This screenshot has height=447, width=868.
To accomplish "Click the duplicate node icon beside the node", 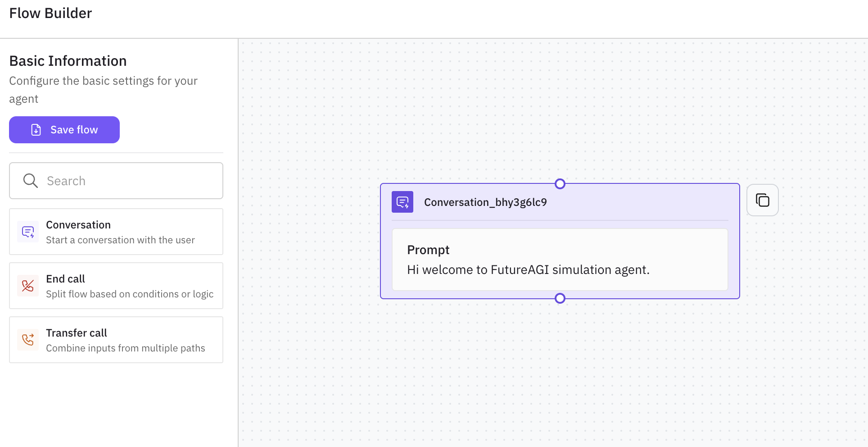I will [762, 200].
